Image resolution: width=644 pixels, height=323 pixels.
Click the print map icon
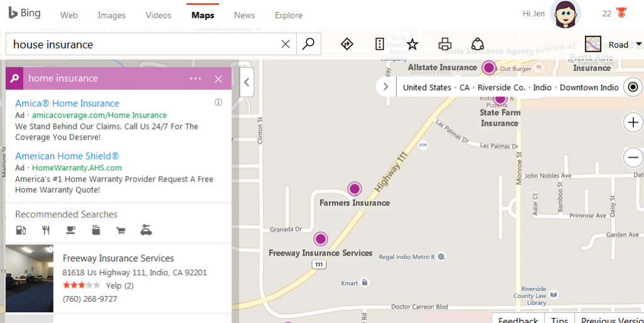(445, 44)
